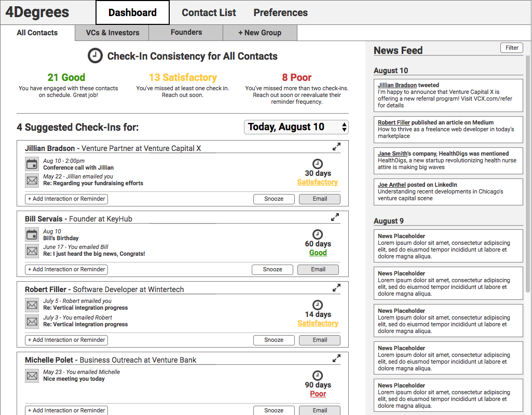Click the Robert Filler card name heading
The image size is (532, 415).
[x=46, y=289]
